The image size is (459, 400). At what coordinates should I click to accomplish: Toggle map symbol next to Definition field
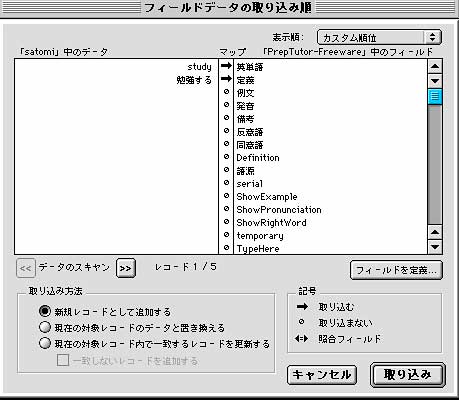[226, 157]
